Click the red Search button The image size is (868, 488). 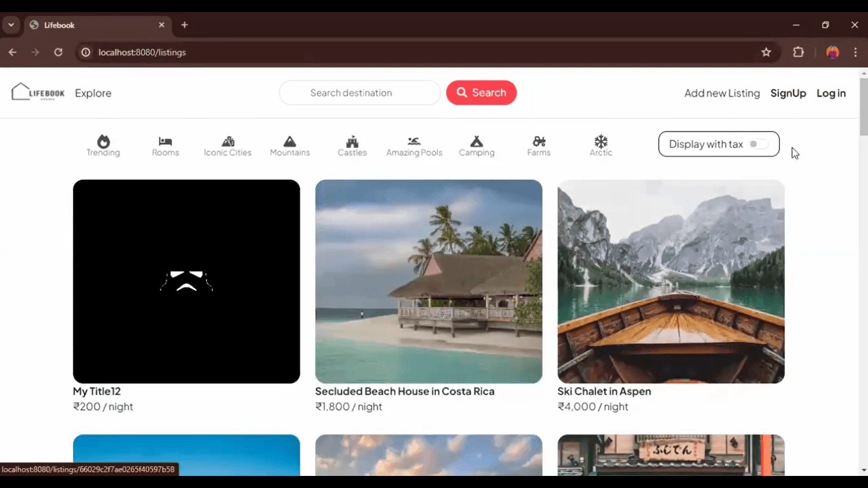click(x=481, y=93)
